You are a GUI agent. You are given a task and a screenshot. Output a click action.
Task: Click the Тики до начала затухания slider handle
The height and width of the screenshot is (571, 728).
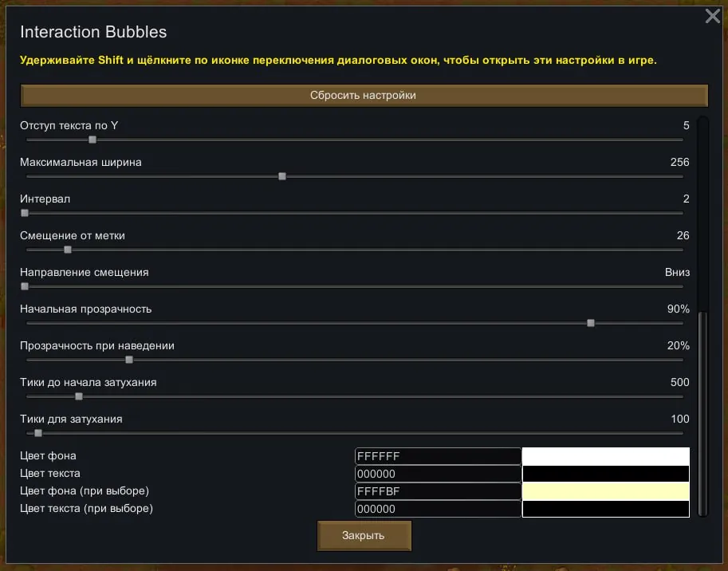[x=78, y=396]
